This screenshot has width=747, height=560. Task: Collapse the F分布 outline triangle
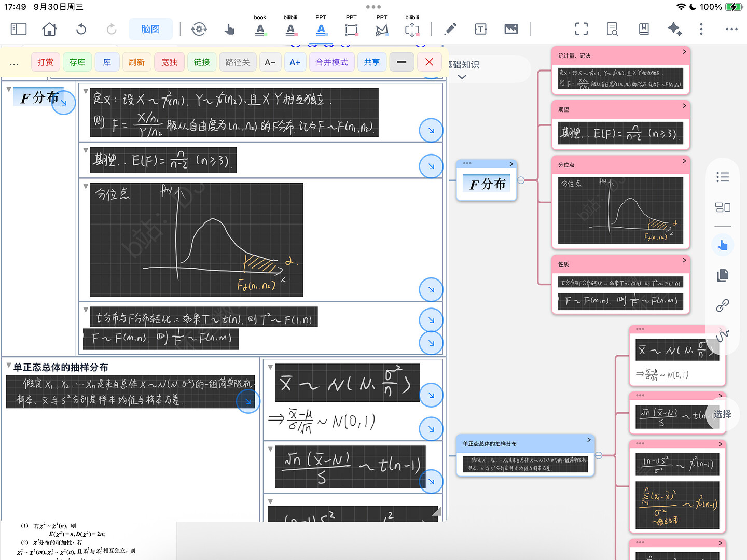coord(9,89)
